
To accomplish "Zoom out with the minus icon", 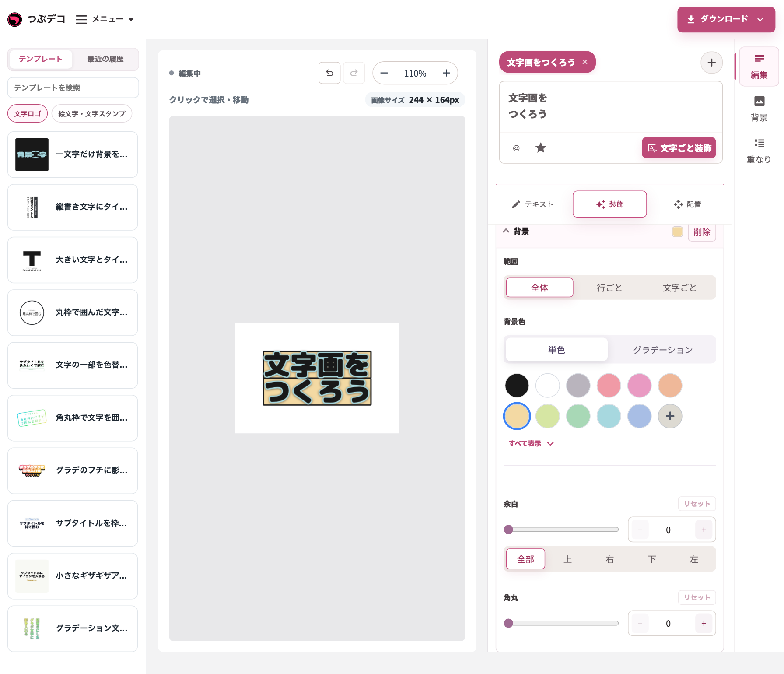I will coord(384,73).
